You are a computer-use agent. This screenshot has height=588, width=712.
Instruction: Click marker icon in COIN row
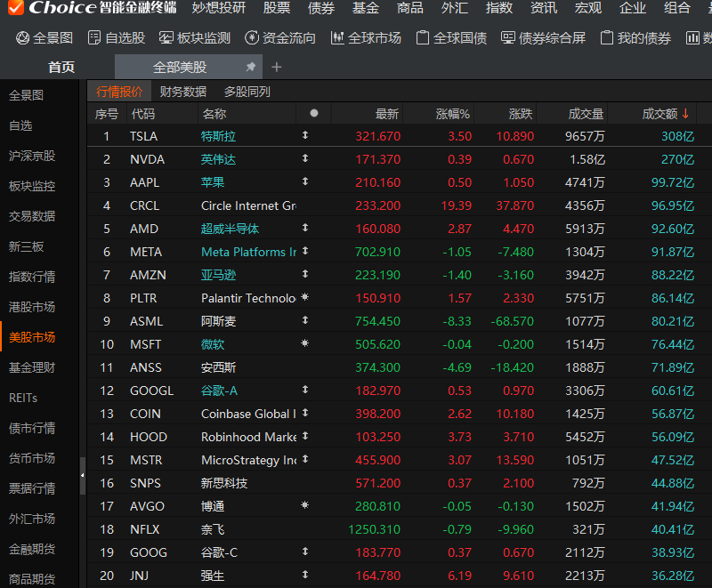(305, 413)
